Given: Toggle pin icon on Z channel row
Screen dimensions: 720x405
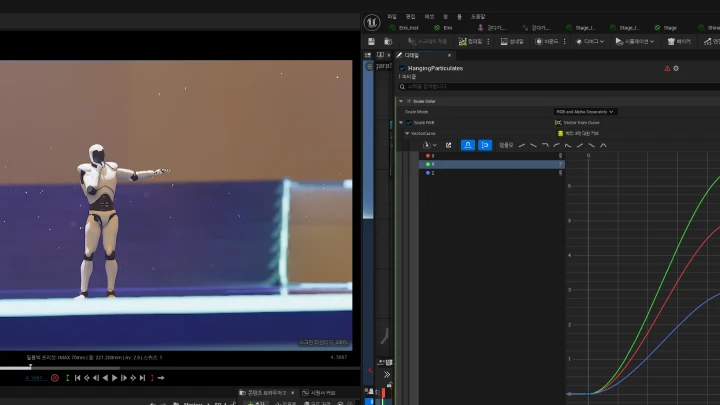Looking at the screenshot, I should [560, 173].
